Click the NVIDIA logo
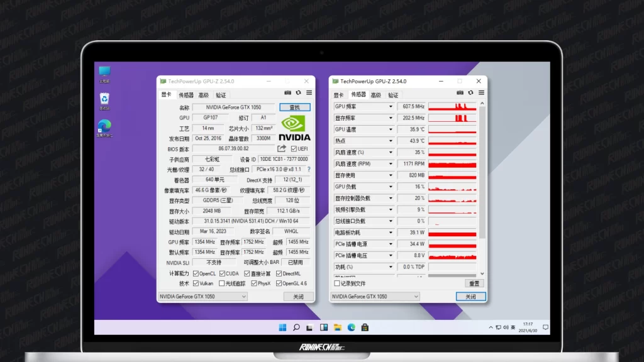The width and height of the screenshot is (644, 362). pos(294,128)
